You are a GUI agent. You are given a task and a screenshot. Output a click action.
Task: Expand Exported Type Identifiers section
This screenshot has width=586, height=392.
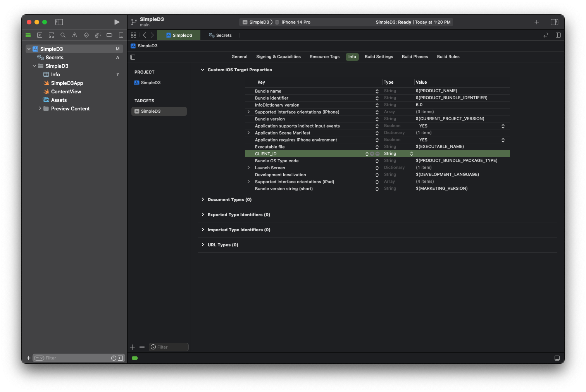[202, 215]
